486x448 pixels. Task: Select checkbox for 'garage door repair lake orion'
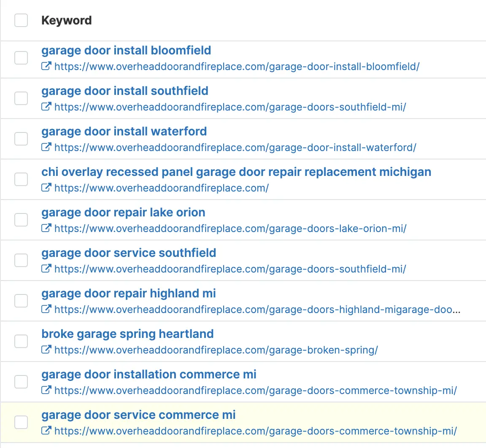point(21,220)
